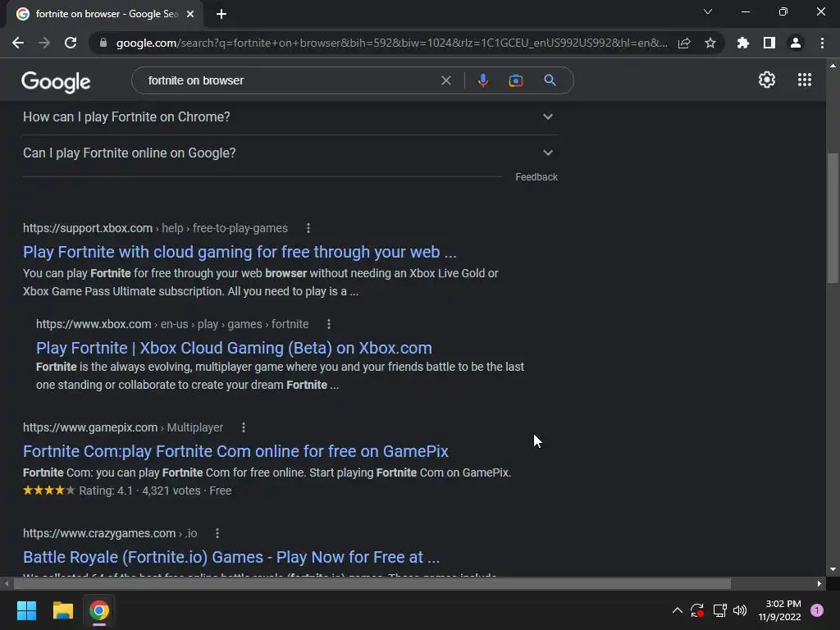Click the support.xbox.com URL breadcrumb
The width and height of the screenshot is (840, 630).
pos(155,228)
